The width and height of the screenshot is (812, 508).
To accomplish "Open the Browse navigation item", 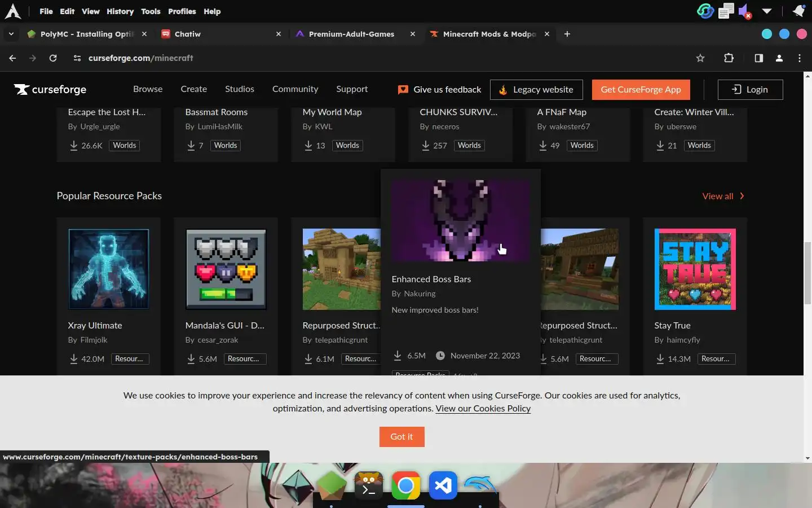I will 148,89.
